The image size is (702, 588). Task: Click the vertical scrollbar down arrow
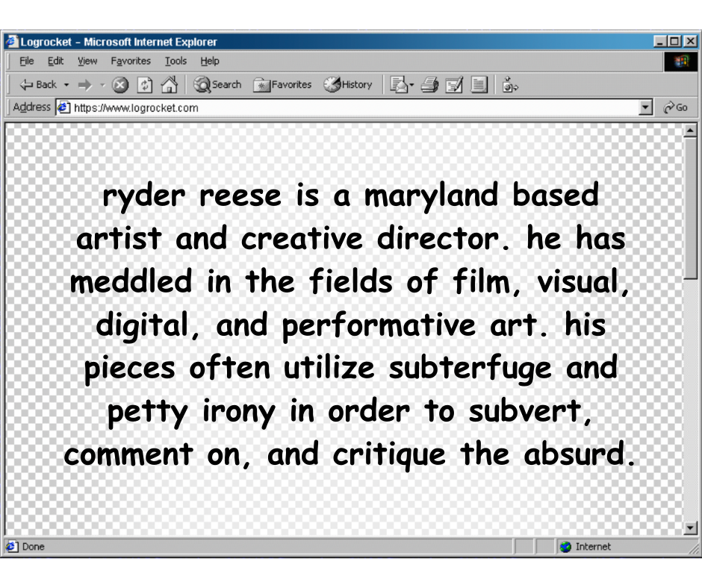click(x=690, y=528)
